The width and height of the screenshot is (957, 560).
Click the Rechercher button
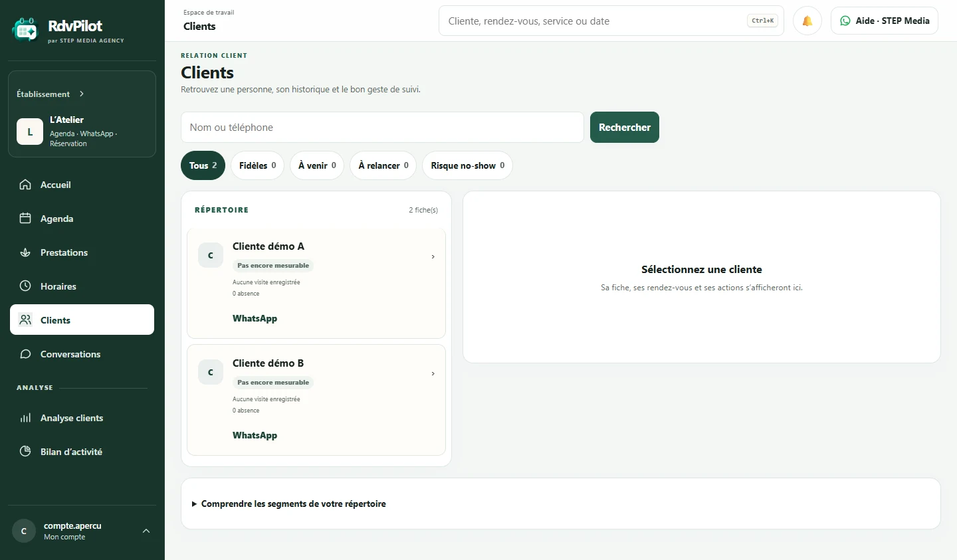click(625, 127)
